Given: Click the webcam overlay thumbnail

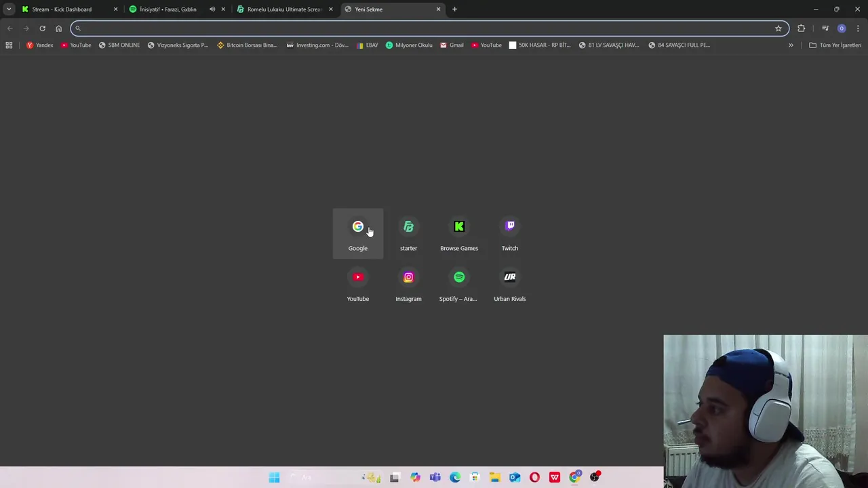Looking at the screenshot, I should 766,411.
